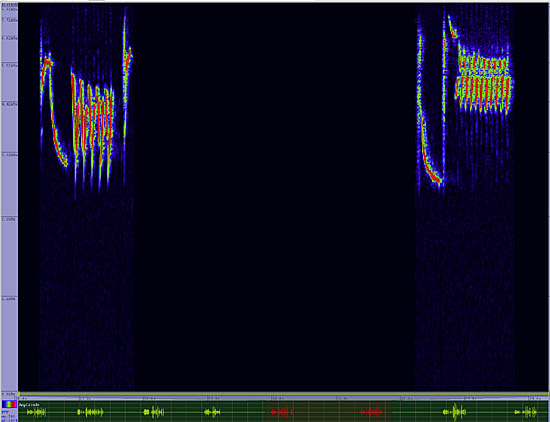Click the time ruler strip above the waveform overview

[x=283, y=399]
